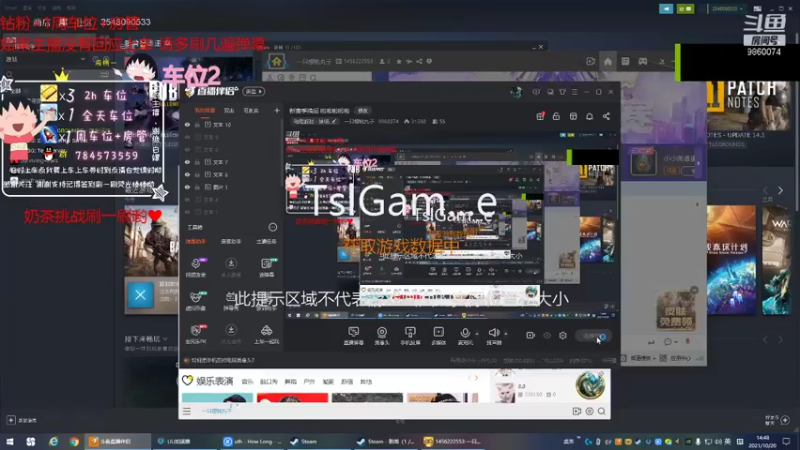Toggle visibility eye of 文本 10 layer
This screenshot has width=800, height=450.
187,124
